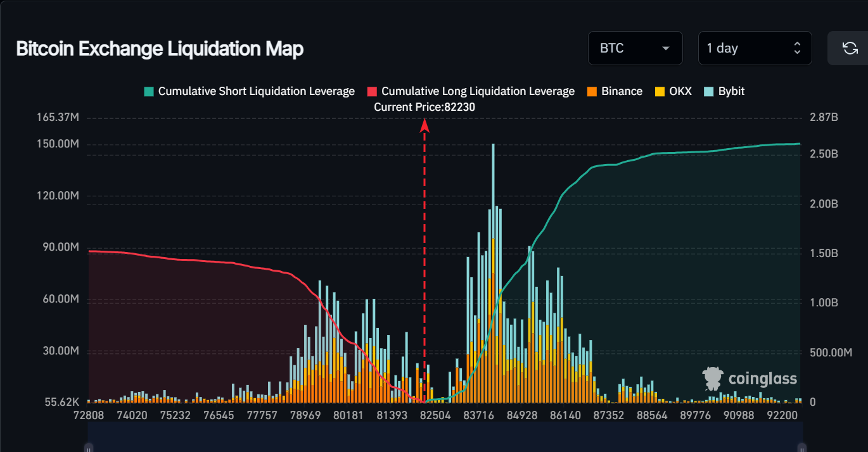Click the 2.00B right axis label
Image resolution: width=868 pixels, height=452 pixels.
coord(823,204)
